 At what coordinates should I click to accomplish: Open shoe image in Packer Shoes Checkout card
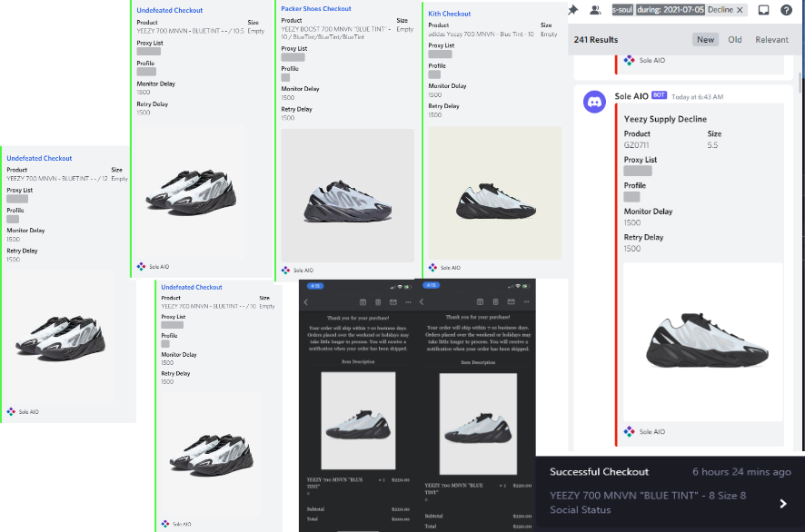tap(348, 195)
